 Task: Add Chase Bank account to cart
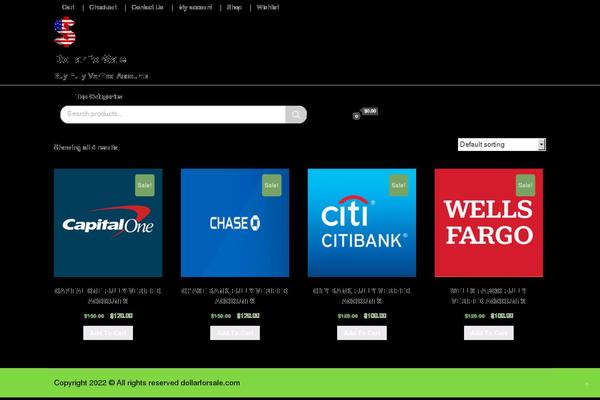[235, 333]
